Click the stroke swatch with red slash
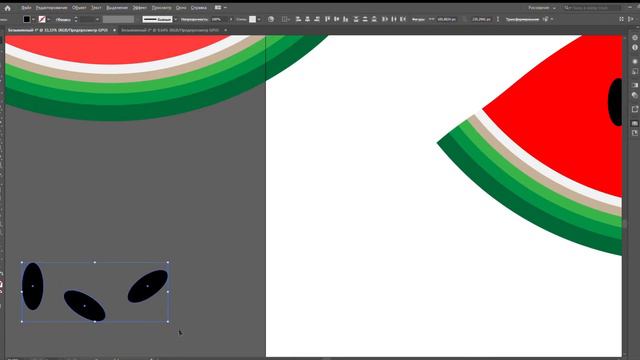The height and width of the screenshot is (360, 640). [x=42, y=19]
